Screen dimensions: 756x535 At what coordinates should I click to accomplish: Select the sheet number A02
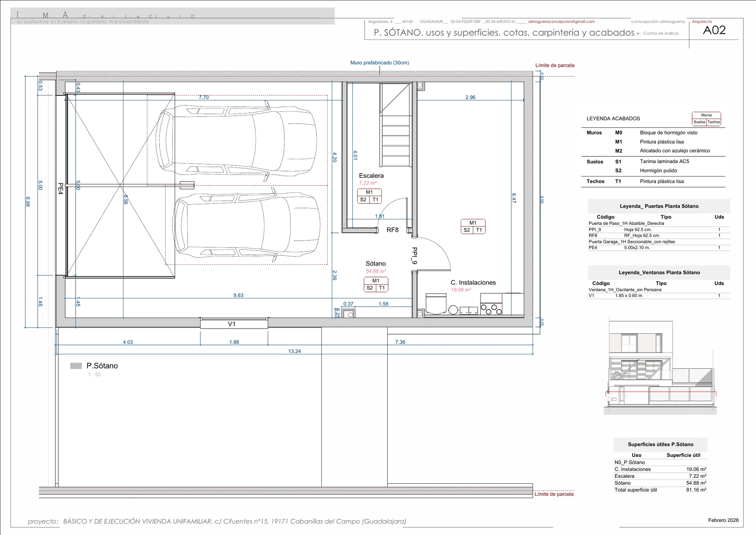714,30
